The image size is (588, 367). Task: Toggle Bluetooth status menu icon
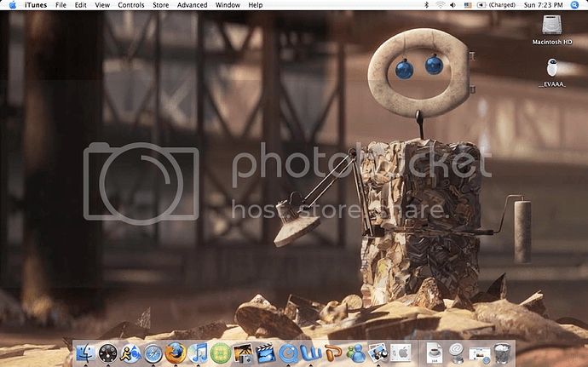tap(426, 5)
